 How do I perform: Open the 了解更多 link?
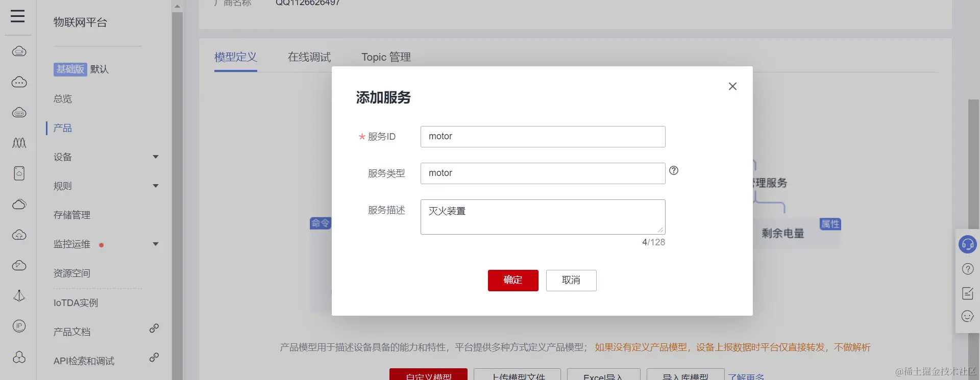(x=746, y=376)
